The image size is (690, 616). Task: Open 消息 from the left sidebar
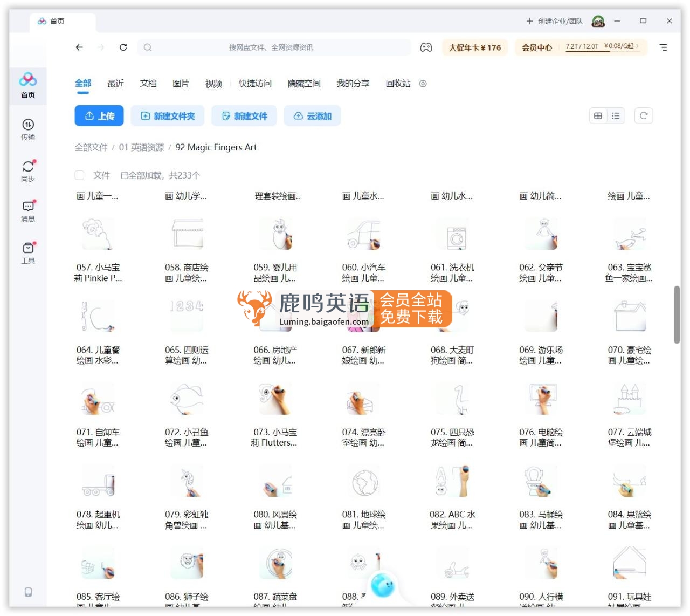[x=27, y=210]
